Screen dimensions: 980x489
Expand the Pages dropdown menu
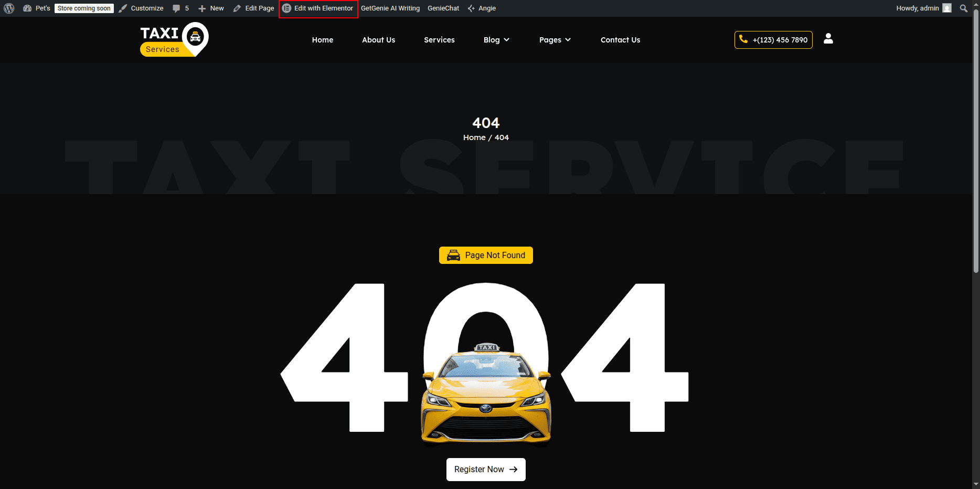[555, 40]
